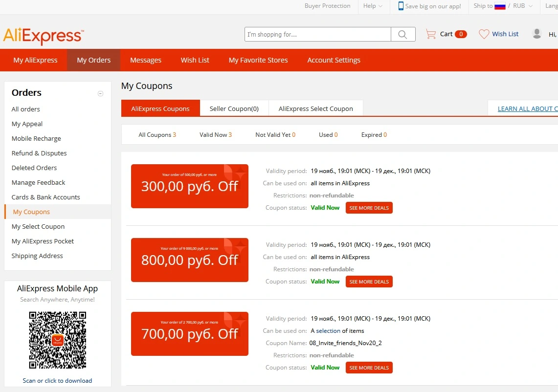
Task: Filter by All Coupons 3
Action: click(x=157, y=135)
